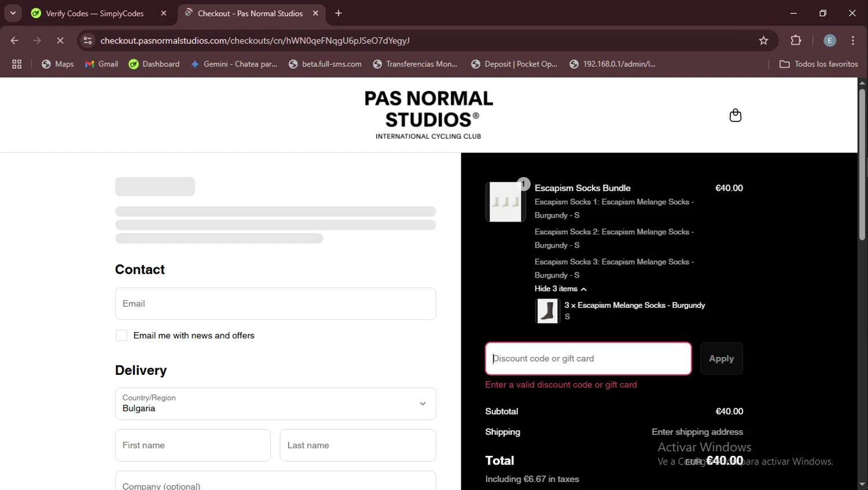Focus the First name field
This screenshot has height=490, width=868.
point(193,445)
